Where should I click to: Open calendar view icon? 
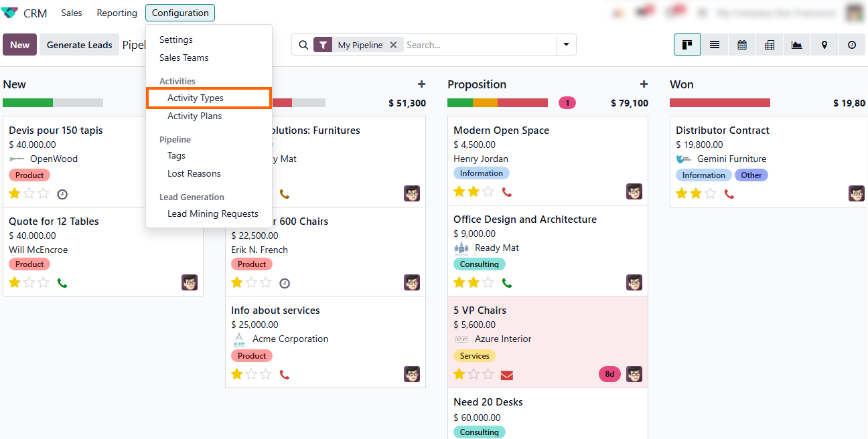click(x=742, y=45)
